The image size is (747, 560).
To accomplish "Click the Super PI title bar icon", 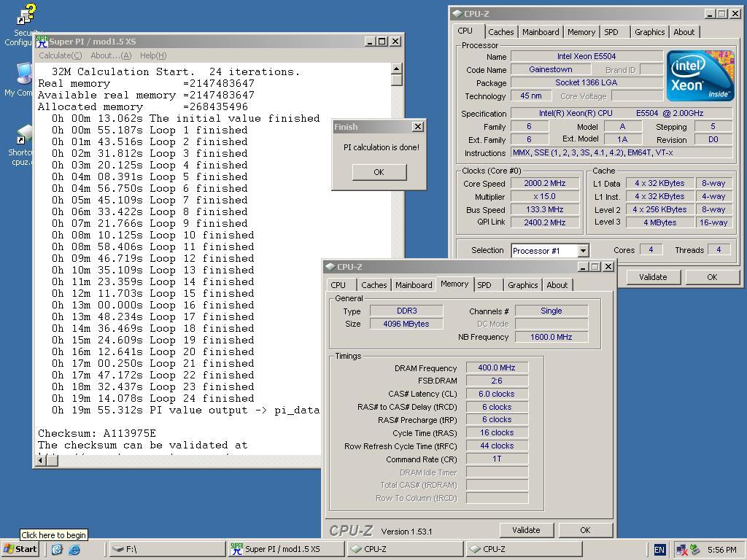I will 42,42.
